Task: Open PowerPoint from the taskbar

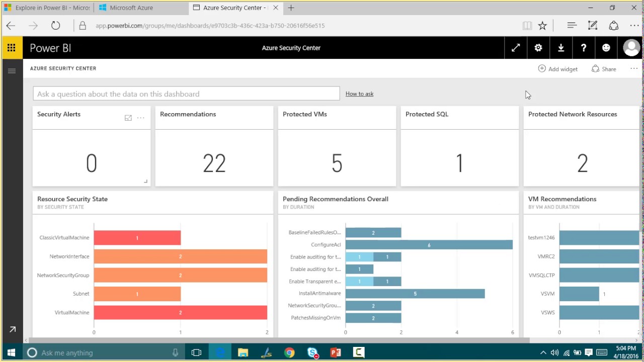Action: click(336, 352)
